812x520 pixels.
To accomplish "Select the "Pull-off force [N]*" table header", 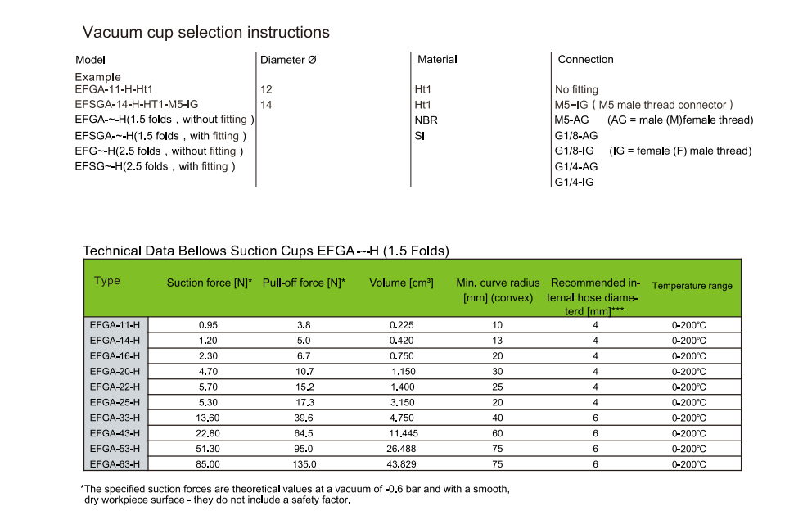I will [x=304, y=283].
